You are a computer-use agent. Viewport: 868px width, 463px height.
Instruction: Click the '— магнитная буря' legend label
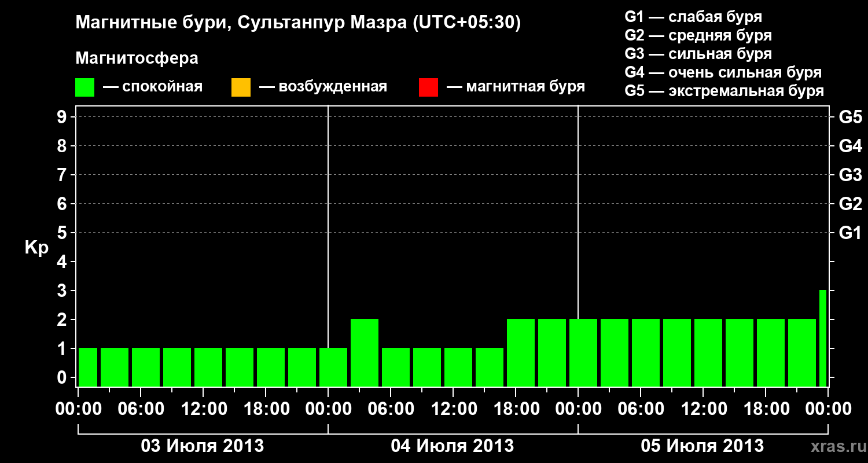coord(516,87)
